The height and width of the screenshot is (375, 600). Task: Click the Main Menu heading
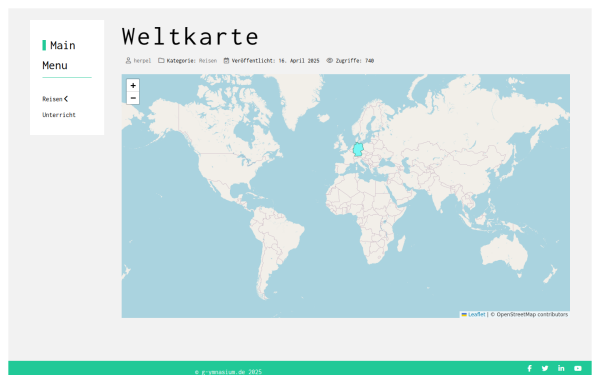coord(59,55)
